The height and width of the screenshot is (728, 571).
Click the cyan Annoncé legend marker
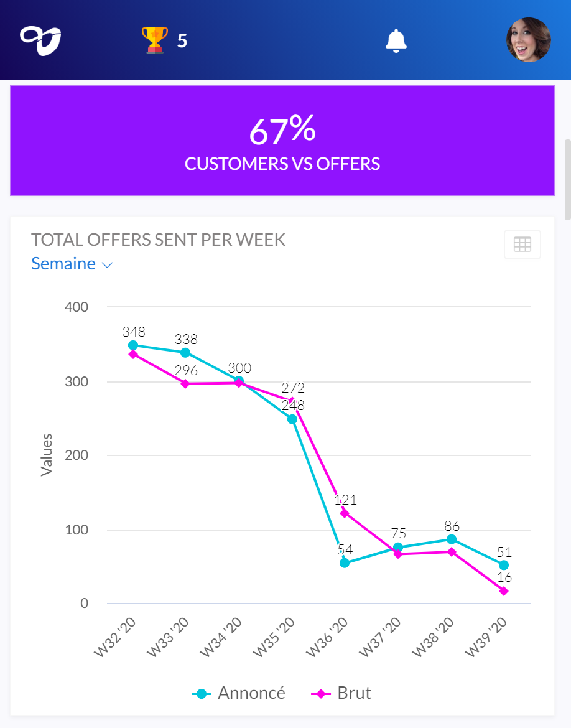(x=201, y=694)
